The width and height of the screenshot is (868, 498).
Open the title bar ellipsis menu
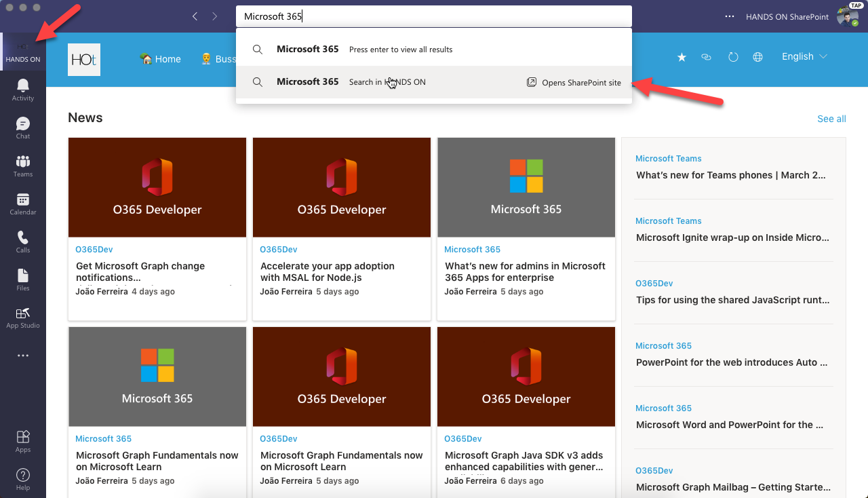(730, 16)
